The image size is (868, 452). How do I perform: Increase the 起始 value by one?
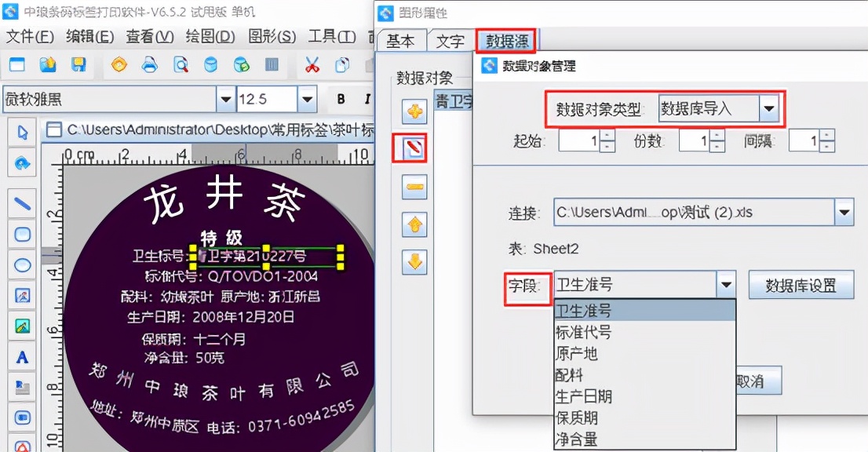click(x=607, y=136)
